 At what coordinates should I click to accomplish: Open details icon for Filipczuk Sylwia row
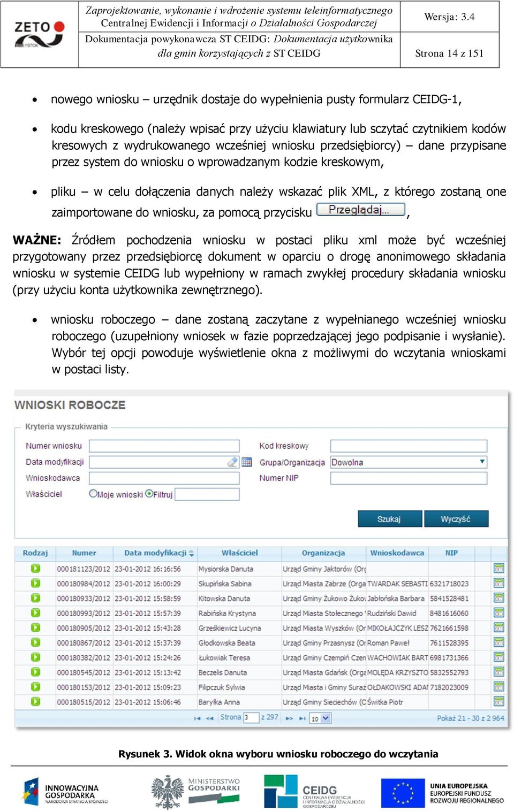(x=498, y=686)
